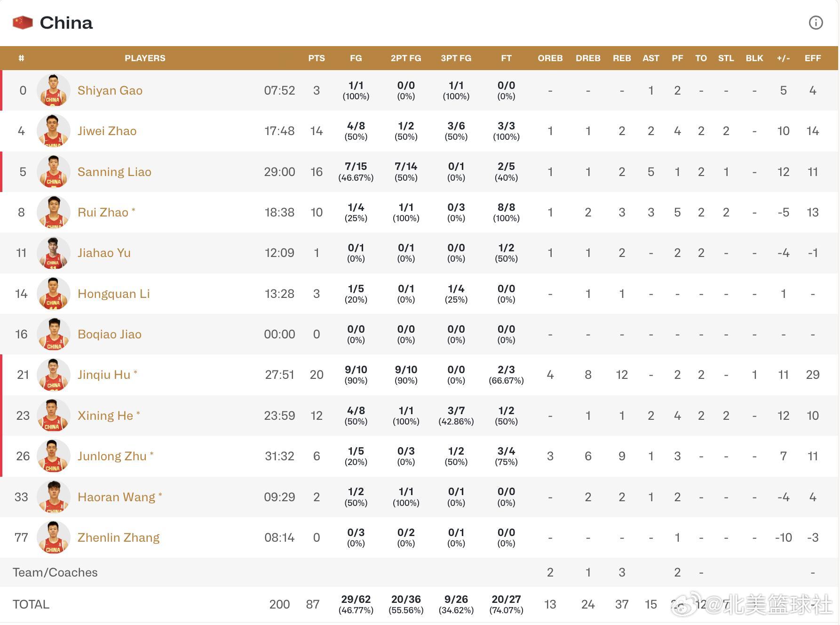Sort by the PTS column header
This screenshot has width=840, height=625.
click(317, 58)
